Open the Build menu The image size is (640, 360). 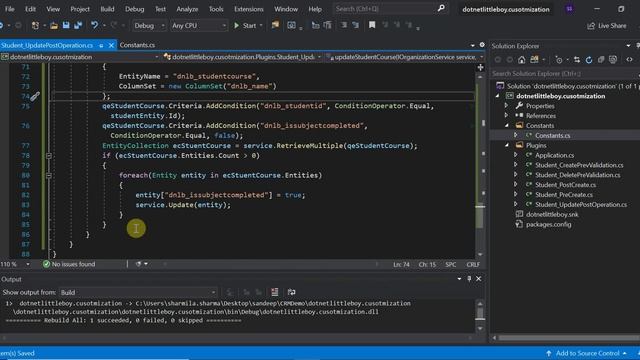tap(107, 9)
